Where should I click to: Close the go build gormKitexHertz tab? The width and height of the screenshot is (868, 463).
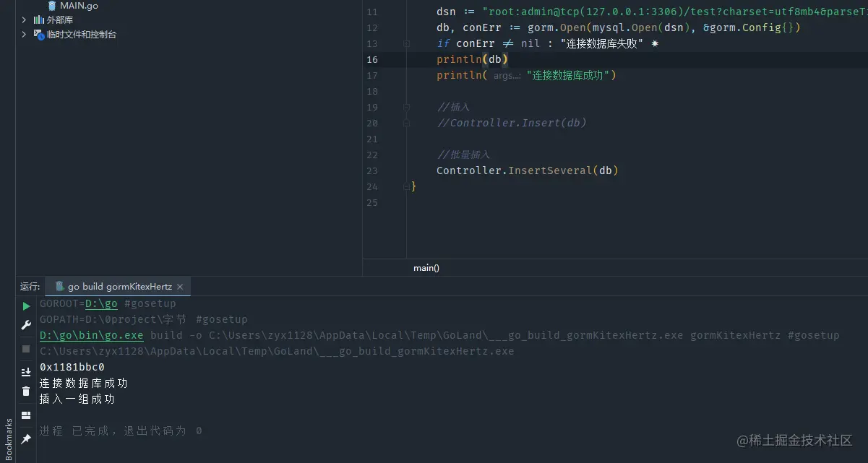[x=180, y=287]
